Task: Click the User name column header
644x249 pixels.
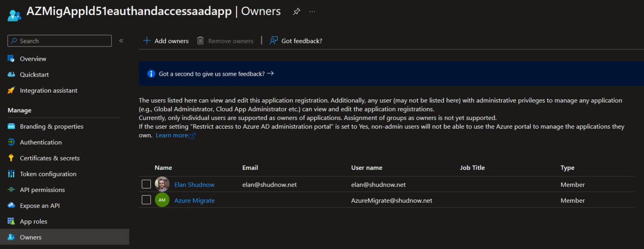Action: 367,168
